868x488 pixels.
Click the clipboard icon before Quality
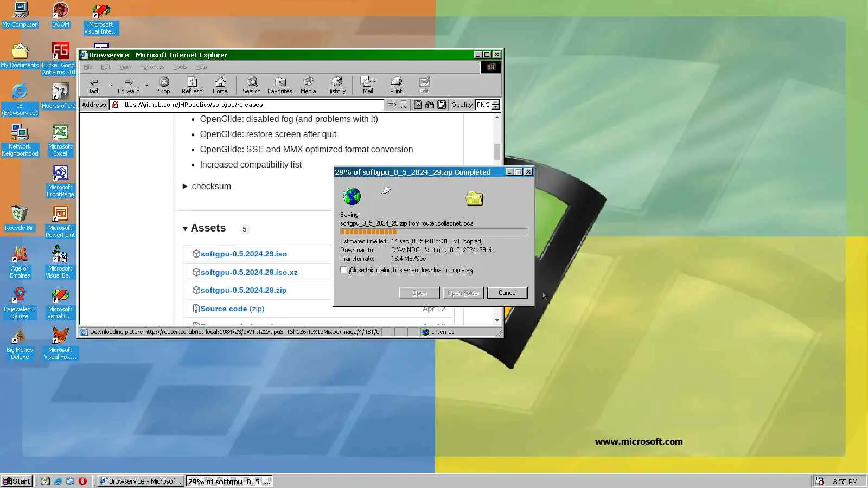click(x=442, y=105)
